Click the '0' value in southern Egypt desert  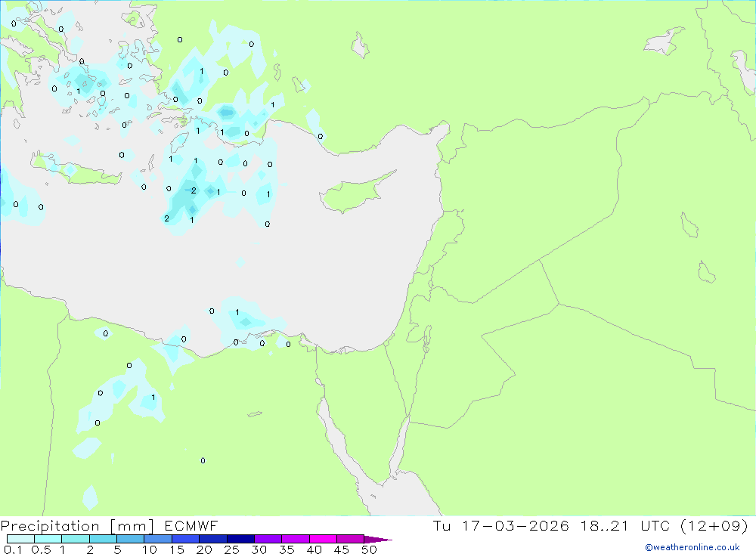(x=203, y=460)
